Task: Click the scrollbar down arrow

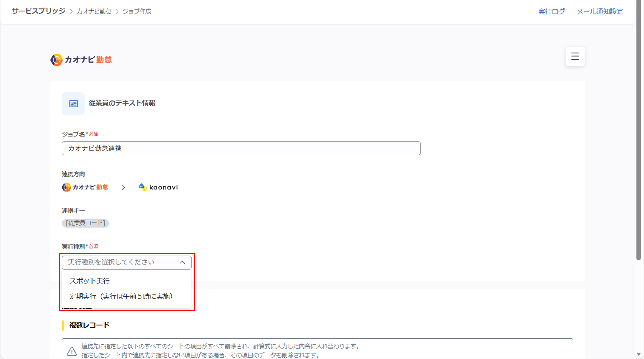Action: pos(638,354)
